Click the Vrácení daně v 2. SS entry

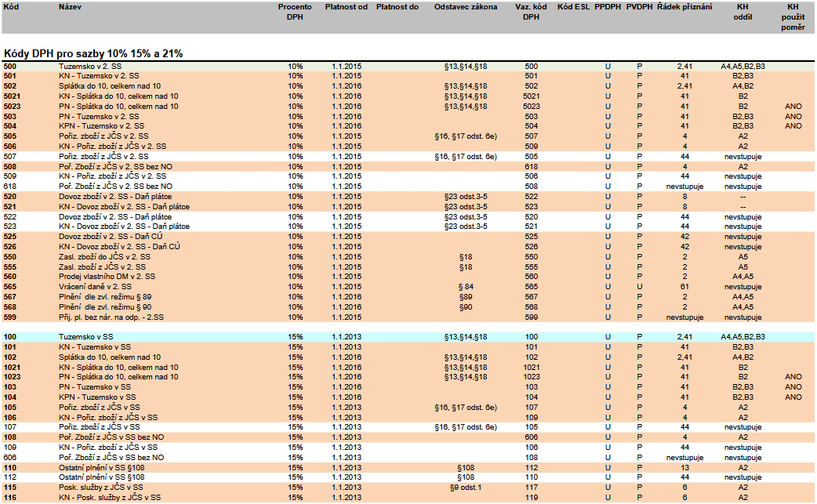94,288
